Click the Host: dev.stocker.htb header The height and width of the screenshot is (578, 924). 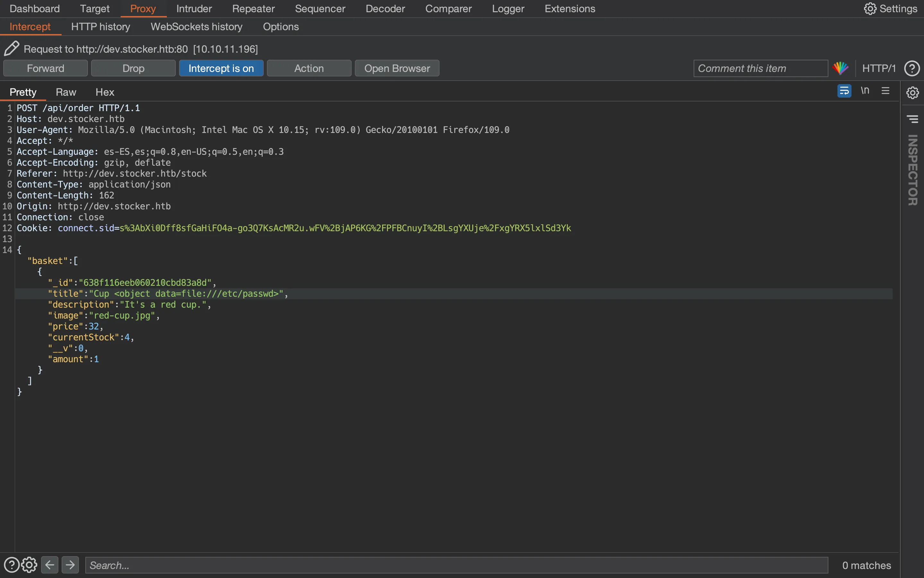tap(71, 119)
